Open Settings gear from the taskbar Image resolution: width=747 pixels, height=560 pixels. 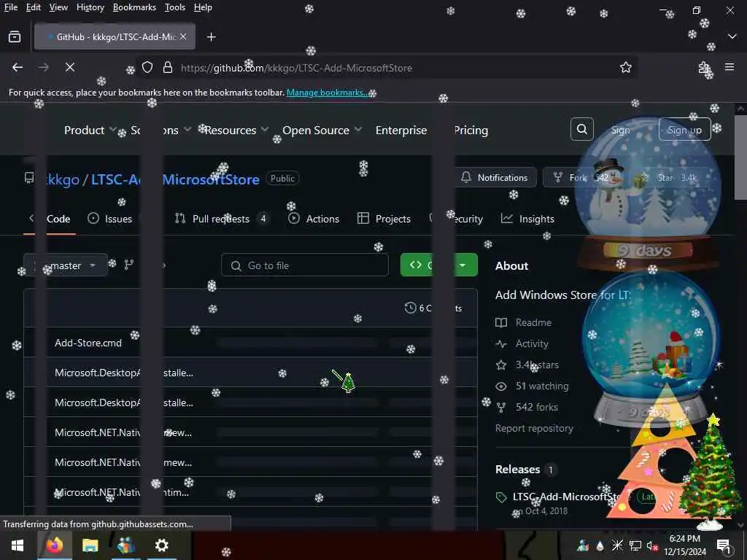click(161, 545)
